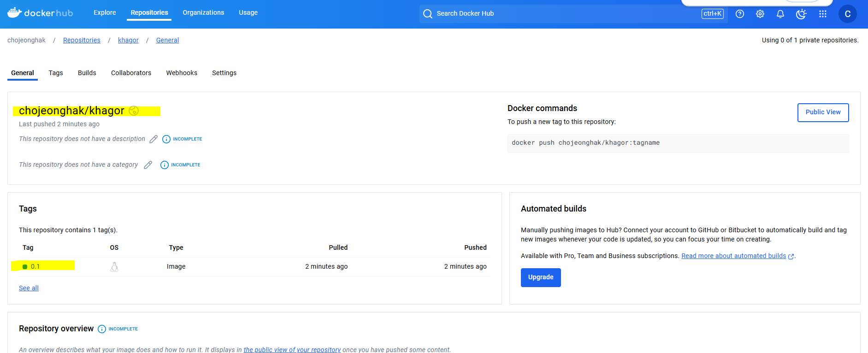Click the Linux penguin OS icon
The height and width of the screenshot is (353, 868).
pyautogui.click(x=114, y=267)
